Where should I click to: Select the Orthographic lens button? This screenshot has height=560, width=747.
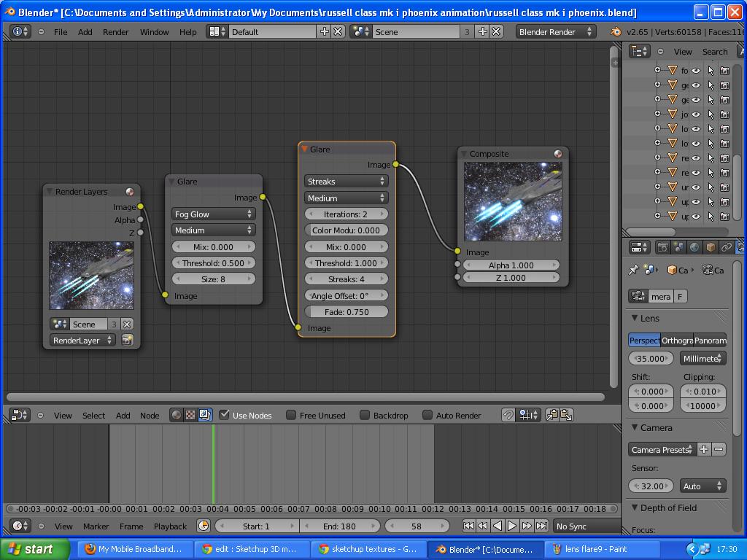pyautogui.click(x=677, y=340)
